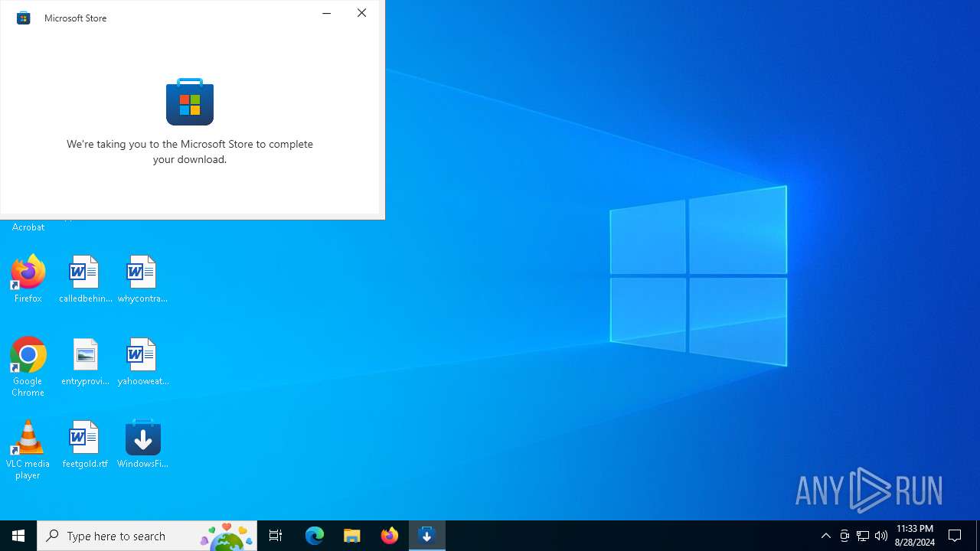Open the Google Chrome desktop shortcut
The height and width of the screenshot is (551, 980).
[28, 367]
